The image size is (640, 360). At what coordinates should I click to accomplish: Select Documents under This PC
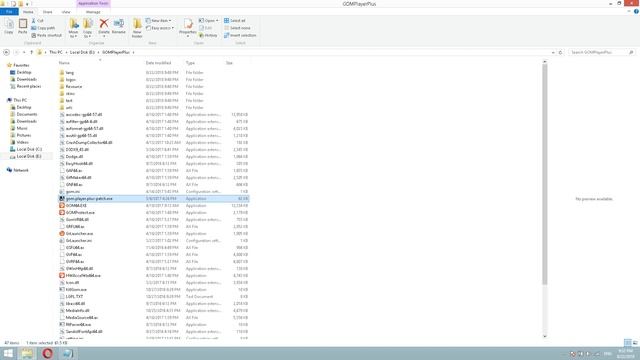coord(27,114)
